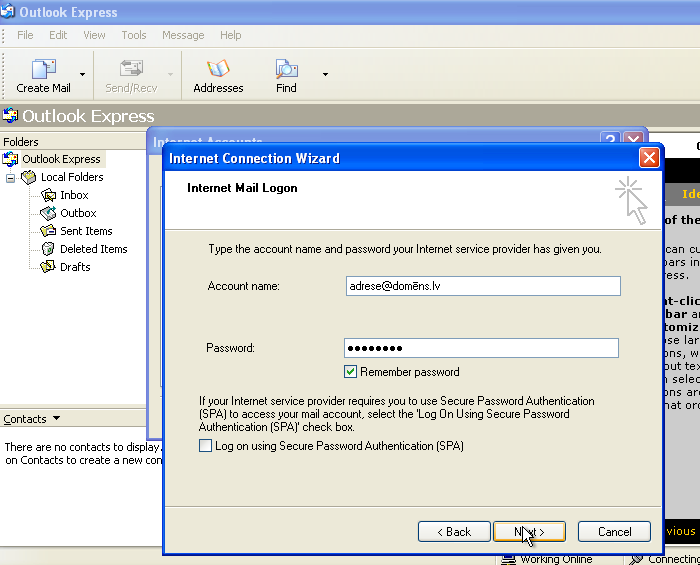Click the Password input field
700x565 pixels.
pyautogui.click(x=481, y=348)
